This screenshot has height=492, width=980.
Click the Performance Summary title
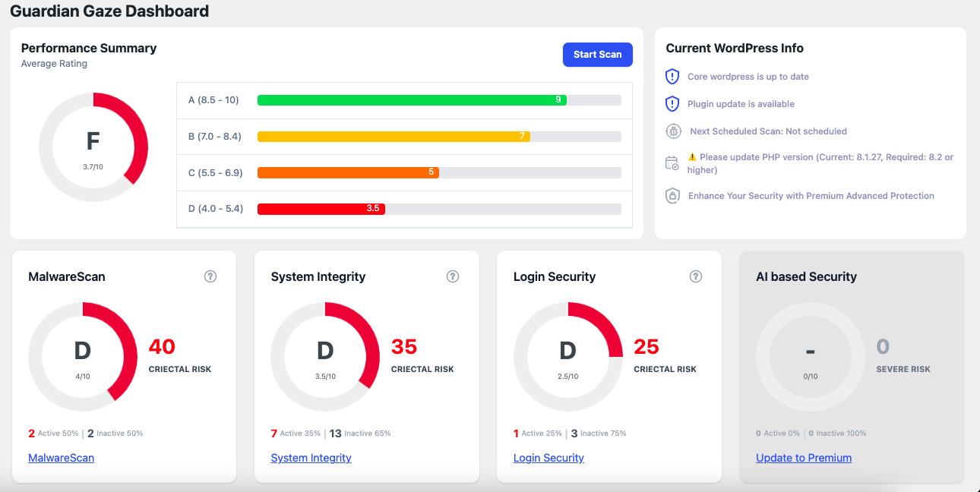pyautogui.click(x=89, y=48)
